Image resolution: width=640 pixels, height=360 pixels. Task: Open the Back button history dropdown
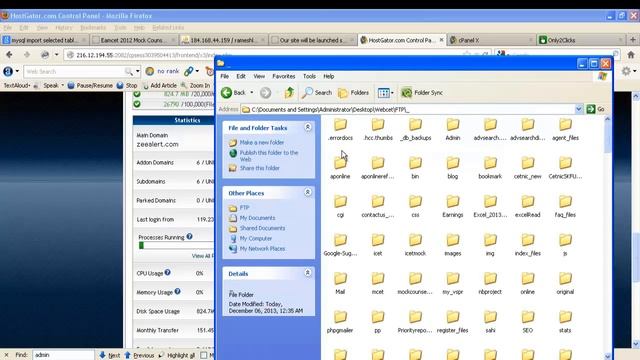(251, 93)
